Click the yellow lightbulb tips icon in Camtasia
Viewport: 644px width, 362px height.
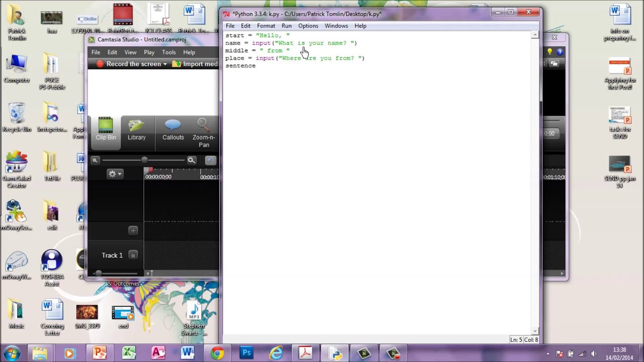[x=550, y=52]
